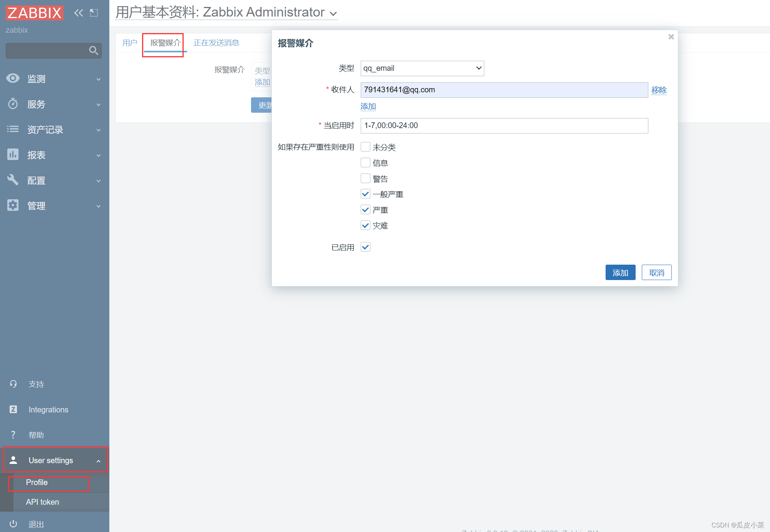This screenshot has width=770, height=532.
Task: Click the power icon for 退出
Action: 13,524
